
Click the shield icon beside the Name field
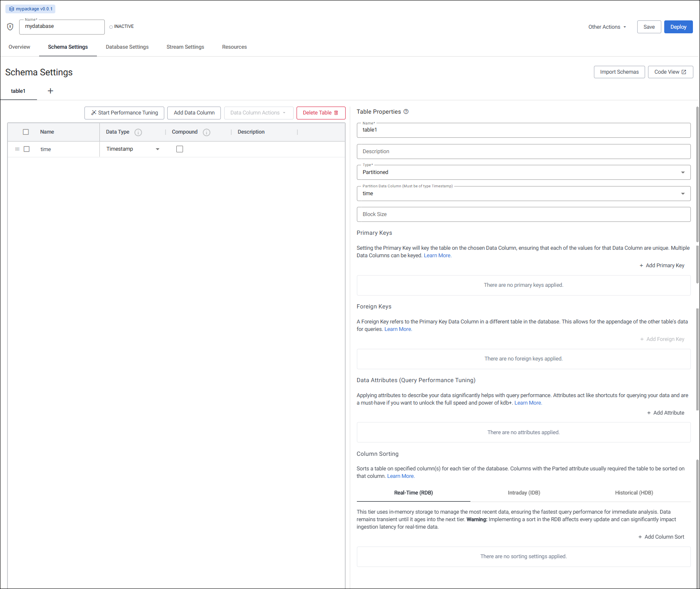10,27
